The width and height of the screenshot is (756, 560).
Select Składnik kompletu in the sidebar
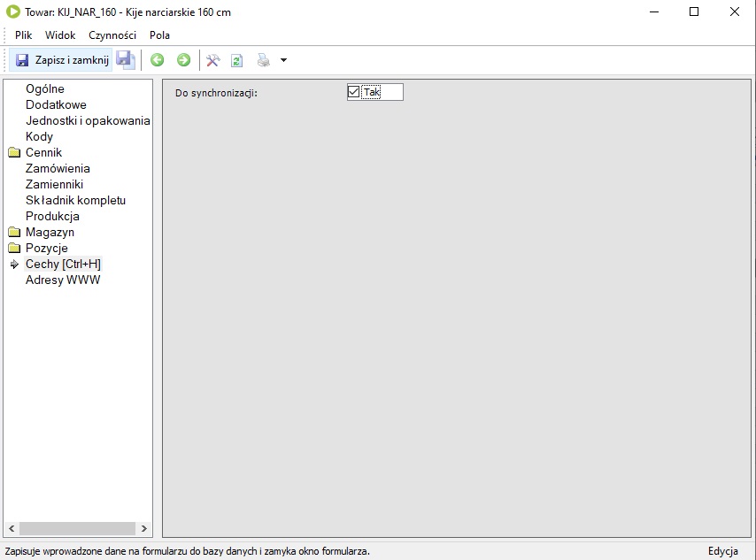[76, 200]
